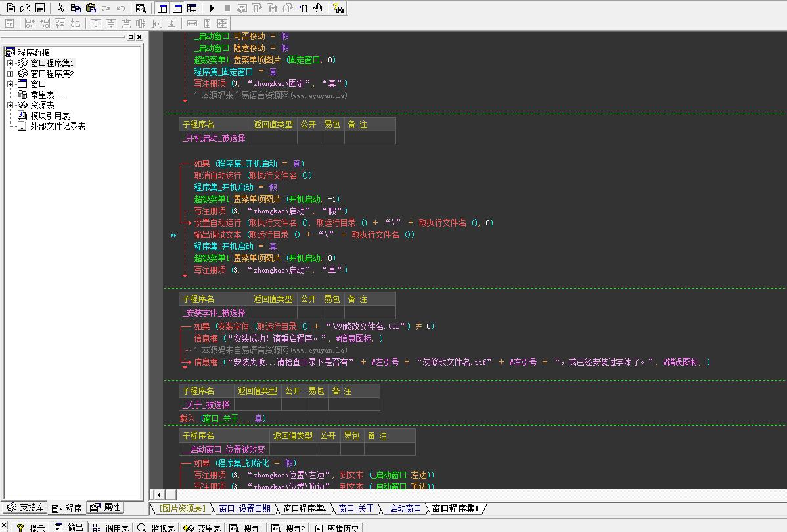Open the 搜寻2 bottom tab
Viewport: 787px width, 532px height.
(x=288, y=528)
